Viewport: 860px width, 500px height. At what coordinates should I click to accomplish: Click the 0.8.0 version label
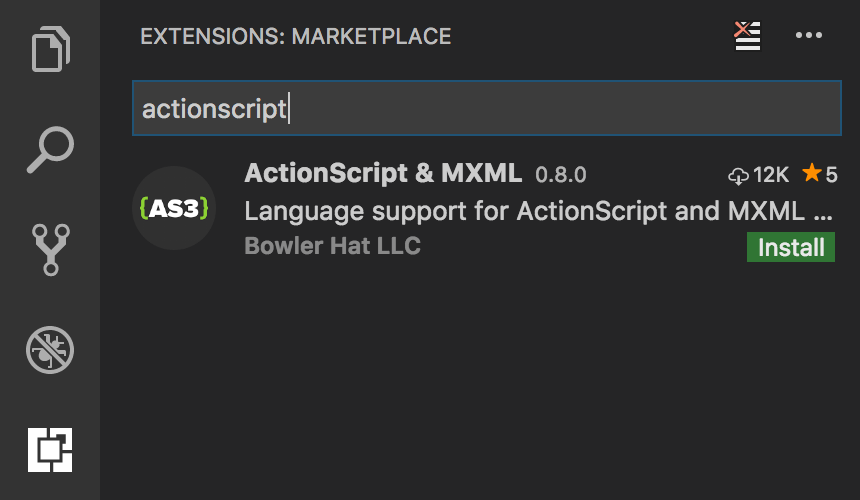click(561, 175)
